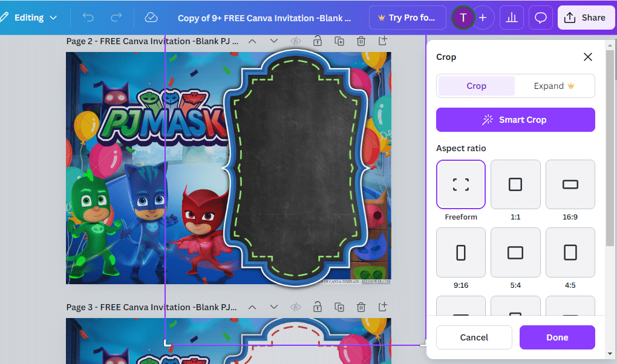Viewport: 617px width, 364px height.
Task: Switch to the Expand tab
Action: pos(554,86)
